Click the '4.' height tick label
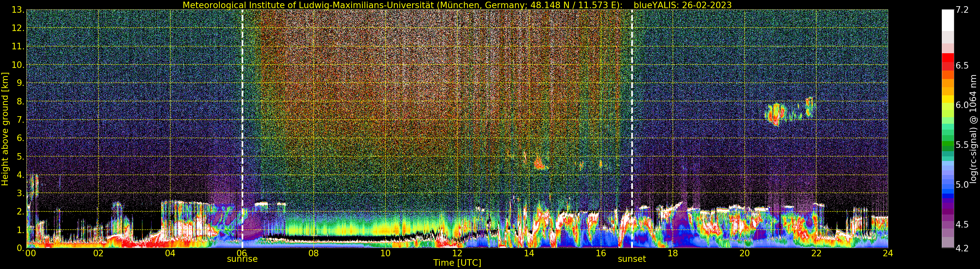This screenshot has height=269, width=980. click(21, 175)
